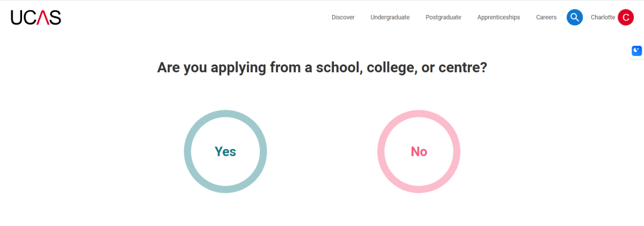Choose the Yes circle option
Screen dimensions: 644x226
coord(225,151)
